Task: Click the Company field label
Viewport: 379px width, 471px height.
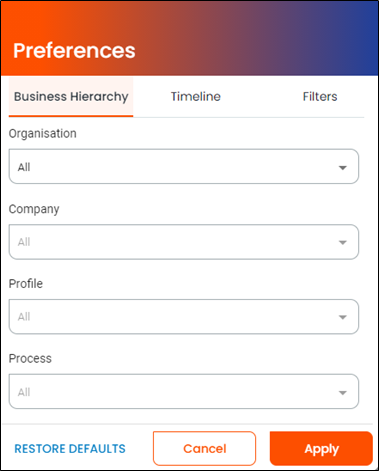Action: tap(34, 209)
